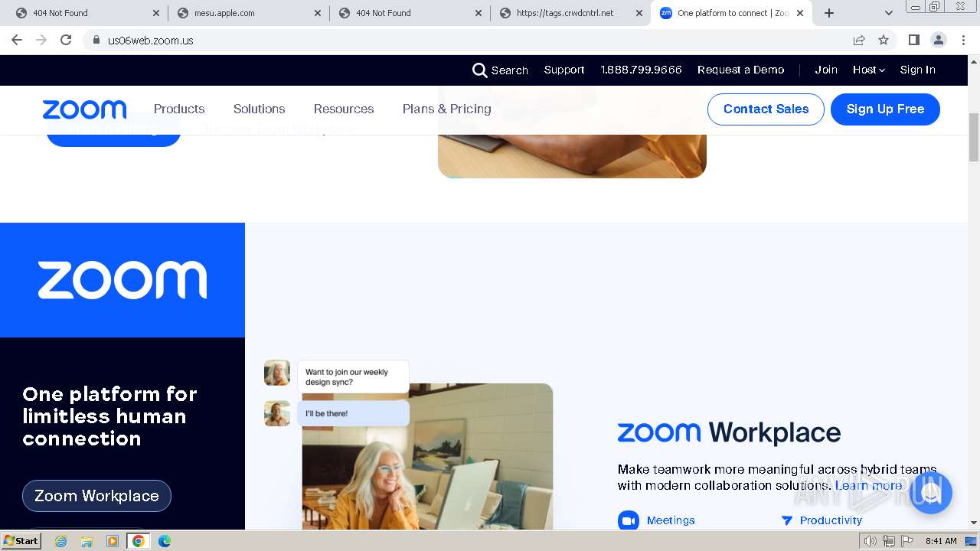980x551 pixels.
Task: Open the Resources menu
Action: point(344,109)
